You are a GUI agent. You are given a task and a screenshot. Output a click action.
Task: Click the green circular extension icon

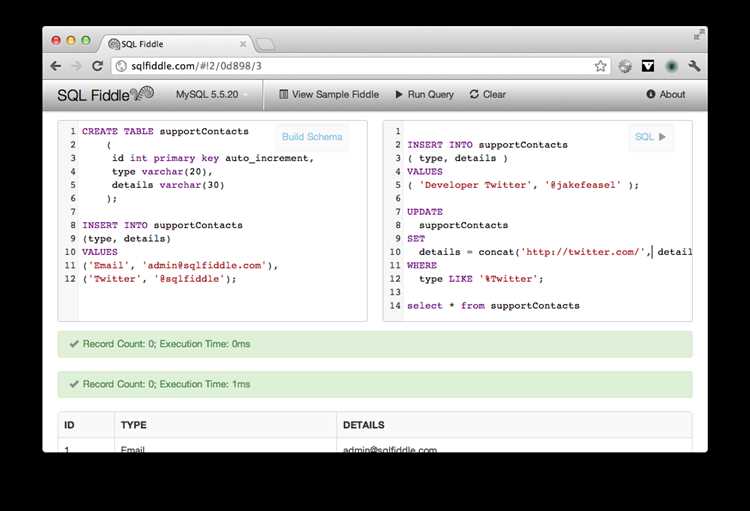click(x=672, y=66)
